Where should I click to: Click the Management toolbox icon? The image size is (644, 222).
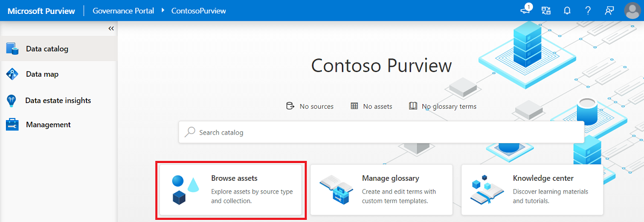point(12,125)
